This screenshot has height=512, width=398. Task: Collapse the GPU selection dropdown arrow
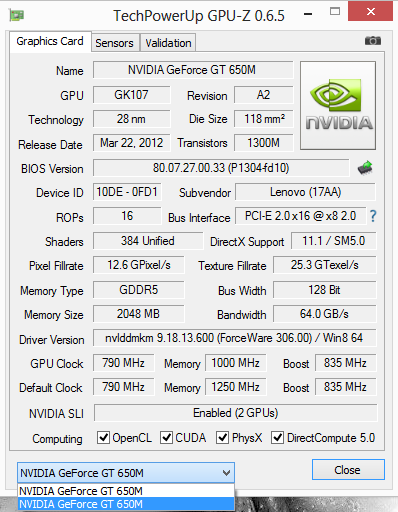pos(227,473)
